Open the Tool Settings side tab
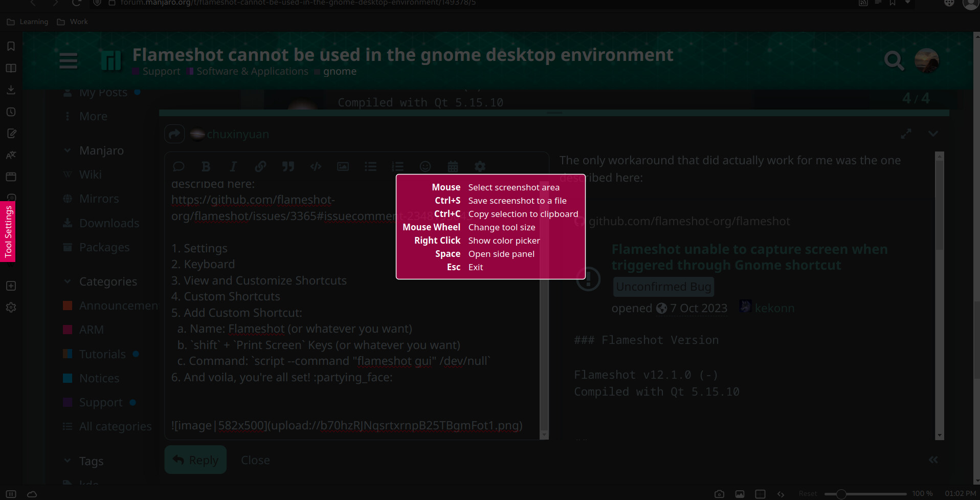 8,231
